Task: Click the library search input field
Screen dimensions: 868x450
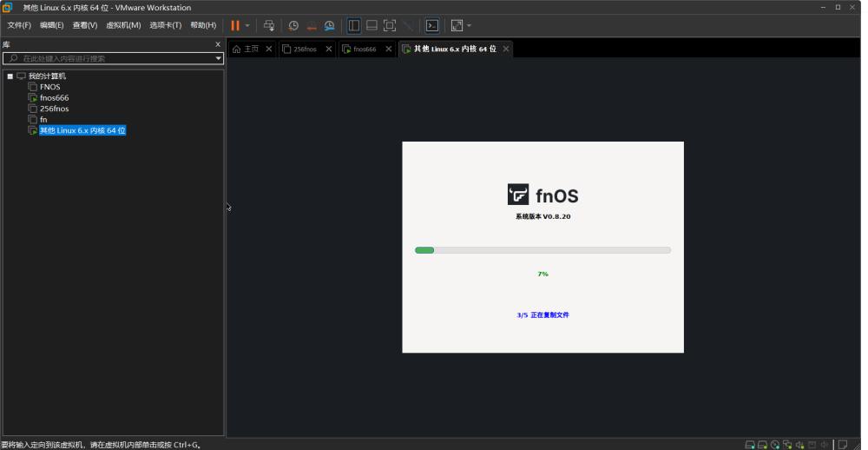Action: [x=113, y=58]
